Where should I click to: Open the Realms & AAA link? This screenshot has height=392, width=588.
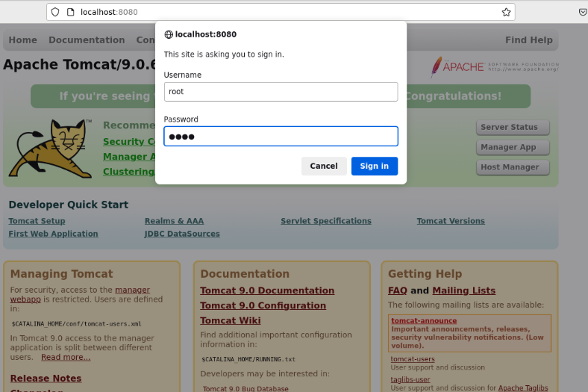(175, 221)
